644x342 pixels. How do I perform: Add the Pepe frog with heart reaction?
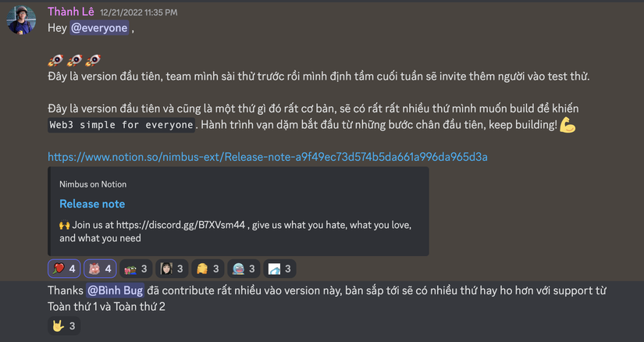136,269
